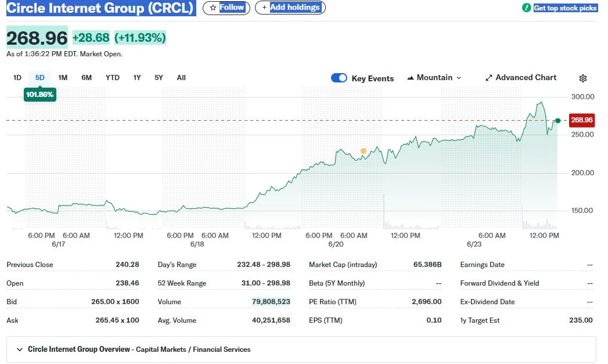Click 52 Week Range value 31.00 - 298.98

[x=265, y=283]
